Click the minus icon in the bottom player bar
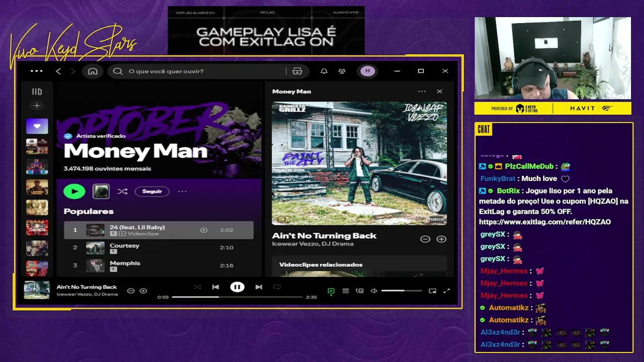Image resolution: width=644 pixels, height=362 pixels. (131, 291)
